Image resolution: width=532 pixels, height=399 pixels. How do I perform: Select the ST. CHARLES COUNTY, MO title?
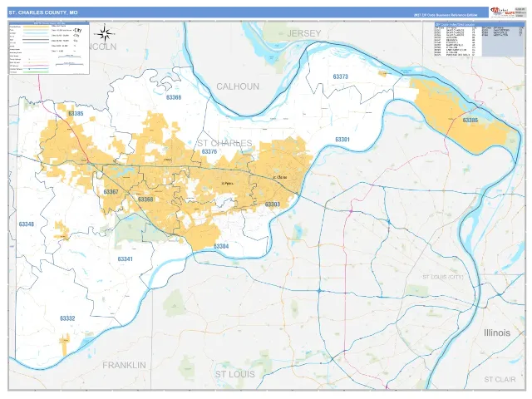click(43, 12)
